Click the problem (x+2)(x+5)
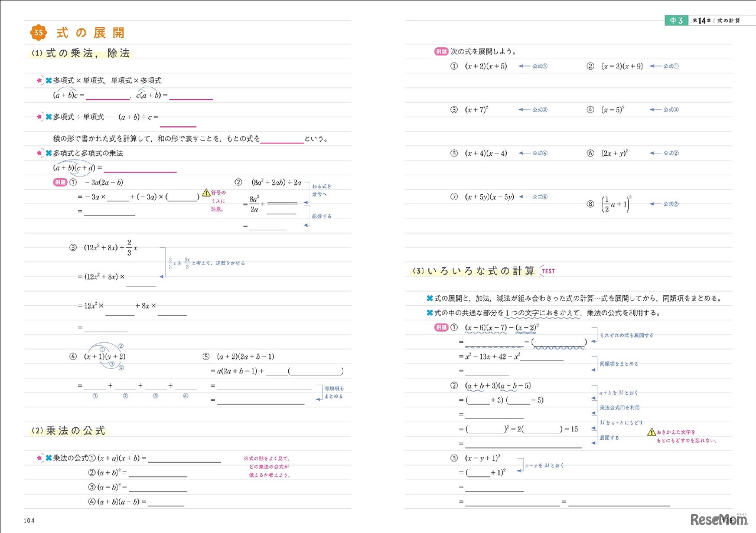Image resolution: width=756 pixels, height=533 pixels. [x=485, y=66]
